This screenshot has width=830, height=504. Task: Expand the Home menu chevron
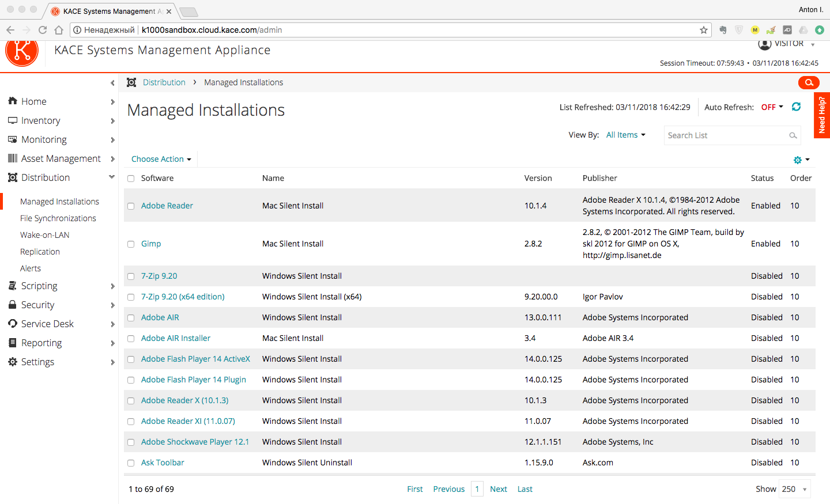click(x=112, y=102)
